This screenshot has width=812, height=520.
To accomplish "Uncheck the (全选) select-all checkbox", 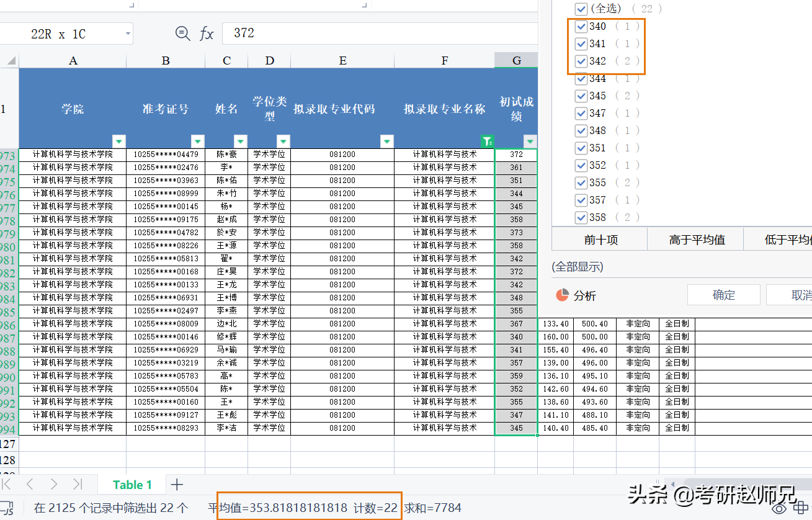I will point(581,9).
